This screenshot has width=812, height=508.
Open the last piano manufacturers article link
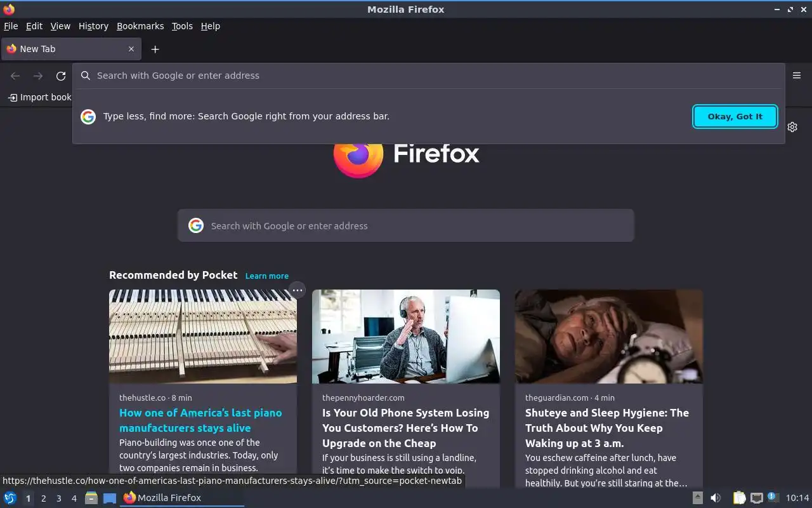[x=200, y=420]
